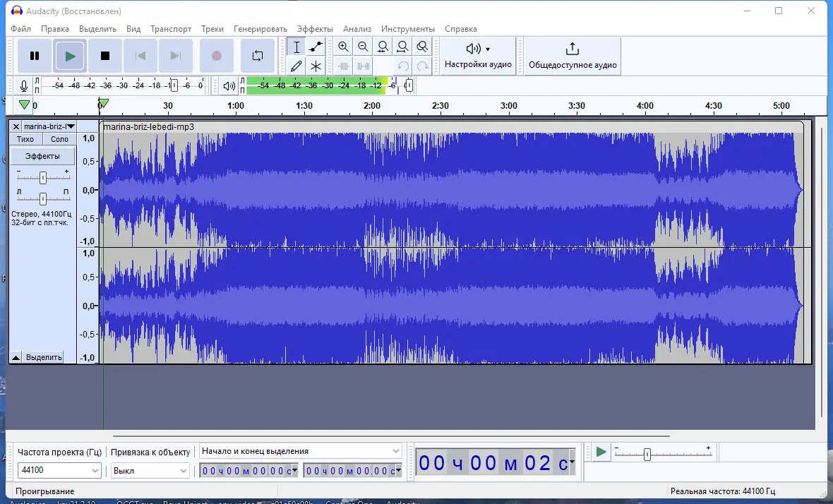Pause playback with the Pause button

point(35,56)
